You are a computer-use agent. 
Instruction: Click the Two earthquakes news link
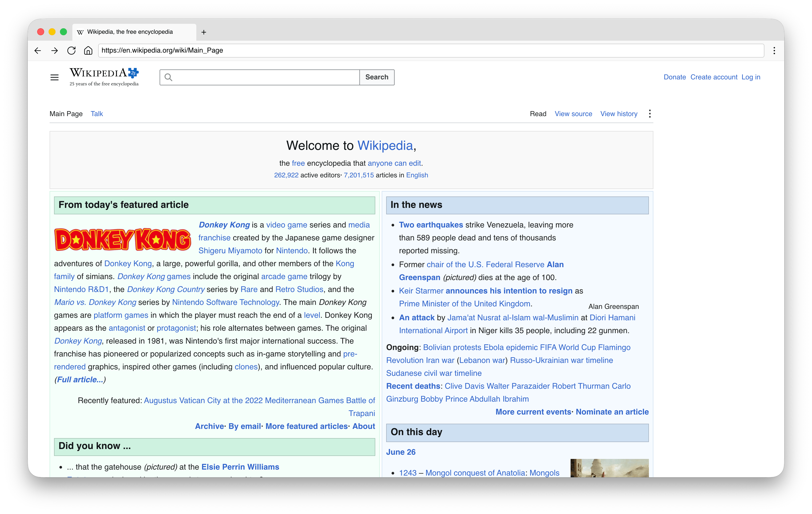431,225
